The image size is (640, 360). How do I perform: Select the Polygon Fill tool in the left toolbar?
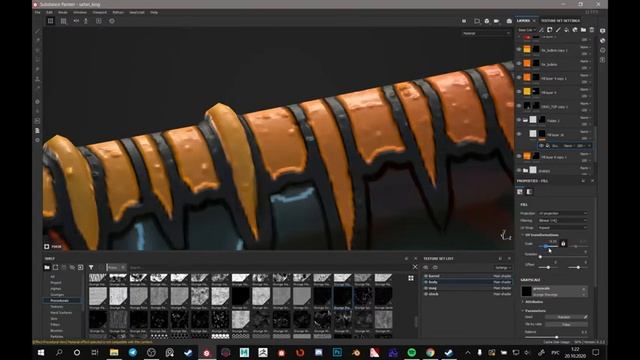point(38,60)
